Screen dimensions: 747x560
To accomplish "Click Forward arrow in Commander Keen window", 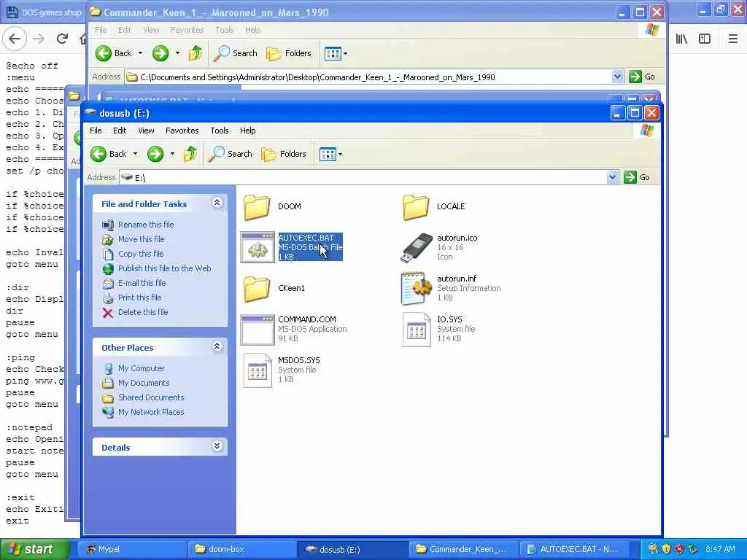I will (x=160, y=53).
